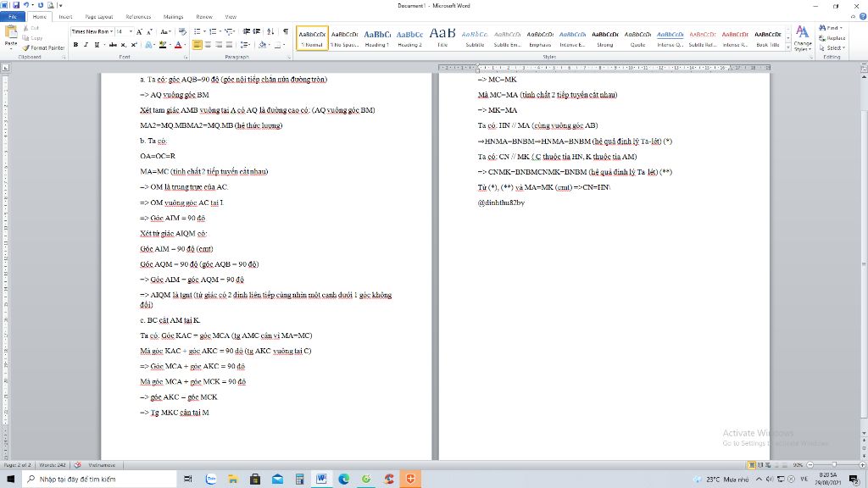The height and width of the screenshot is (488, 868).
Task: Save the document from the Quick Access toolbar
Action: coord(15,5)
